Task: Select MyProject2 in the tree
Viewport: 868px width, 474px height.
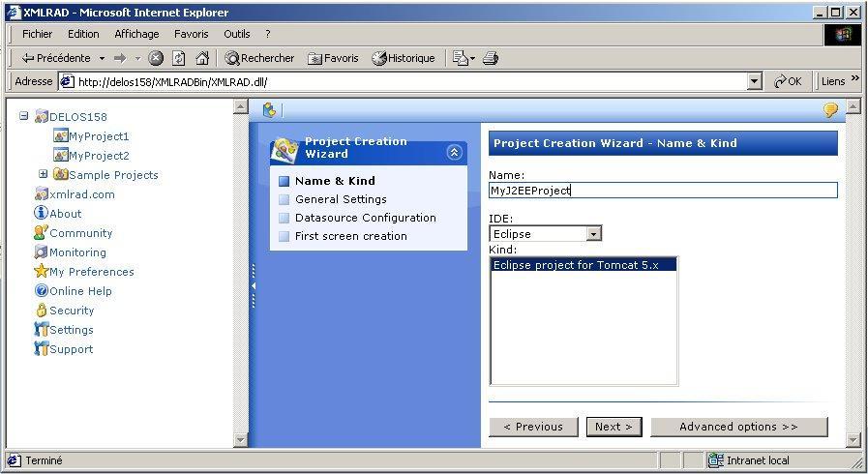Action: 99,156
